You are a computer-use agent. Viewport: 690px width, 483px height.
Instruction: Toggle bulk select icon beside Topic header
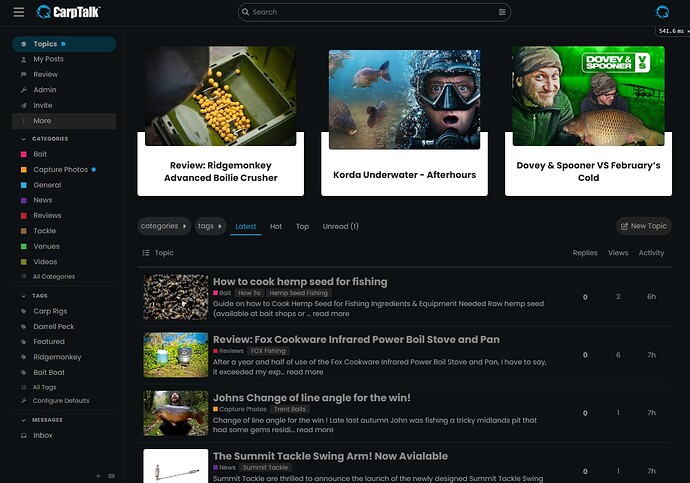pos(146,253)
